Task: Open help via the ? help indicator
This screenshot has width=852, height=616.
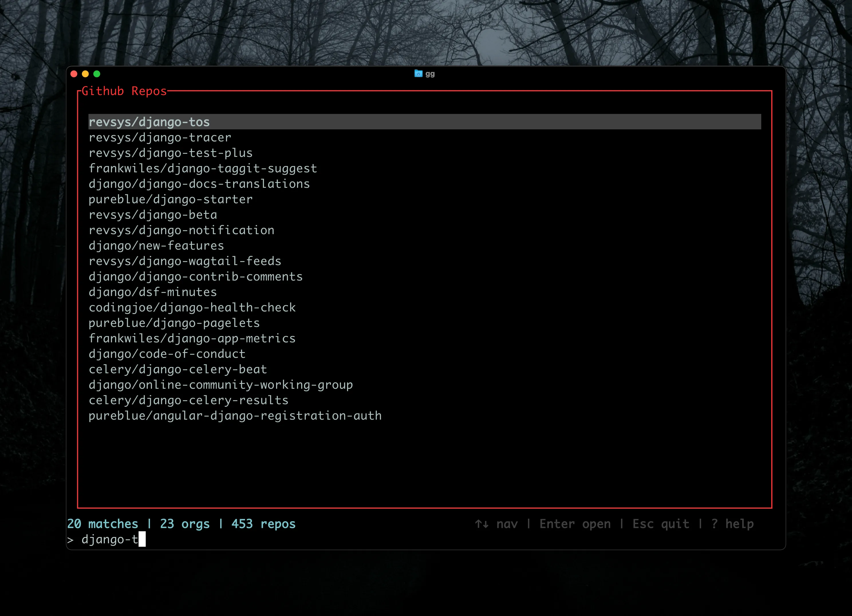Action: 733,524
